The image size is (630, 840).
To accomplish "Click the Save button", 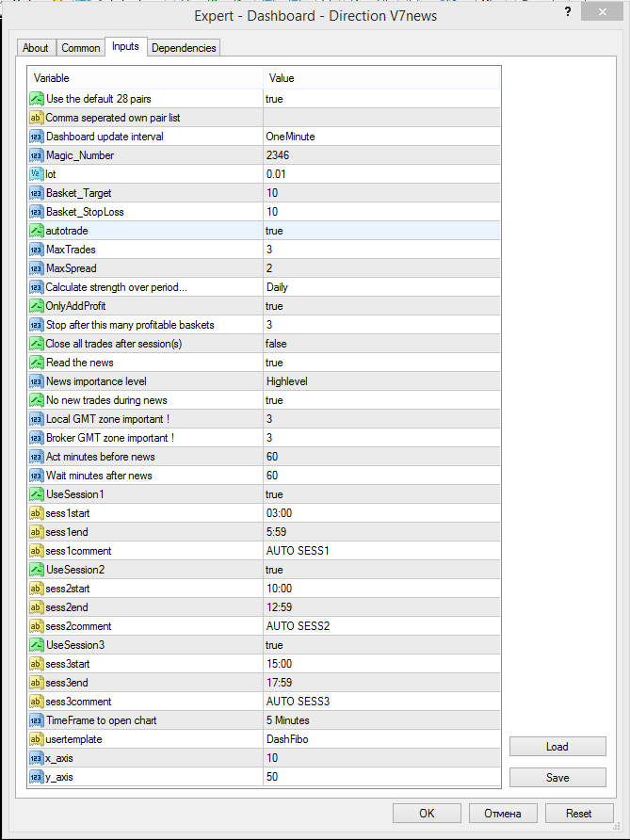I will point(557,777).
